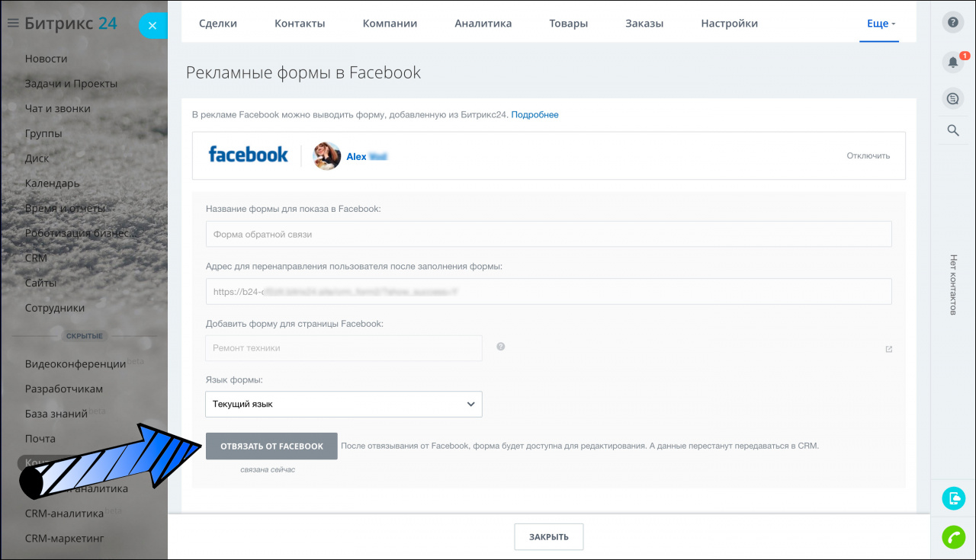Image resolution: width=976 pixels, height=560 pixels.
Task: Click the Подробнее link
Action: pos(535,115)
